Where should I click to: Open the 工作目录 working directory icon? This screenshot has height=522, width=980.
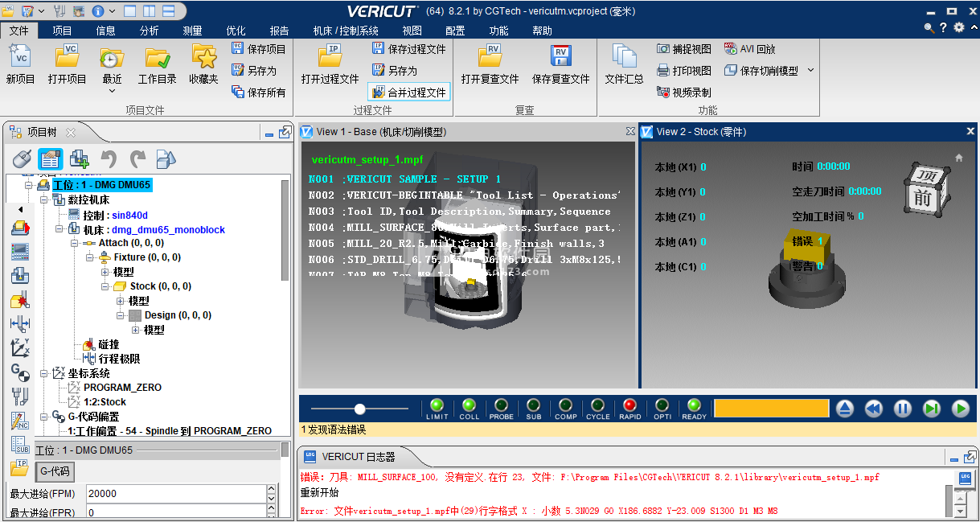click(x=157, y=57)
